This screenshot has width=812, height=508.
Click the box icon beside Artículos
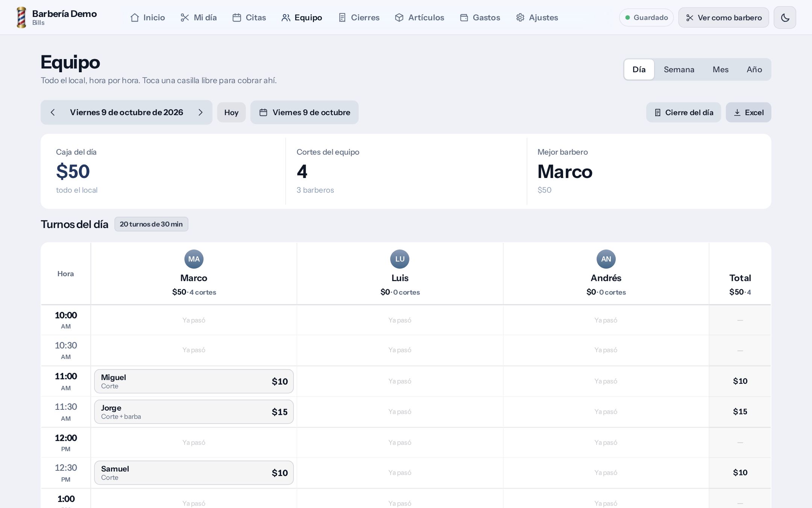click(399, 18)
